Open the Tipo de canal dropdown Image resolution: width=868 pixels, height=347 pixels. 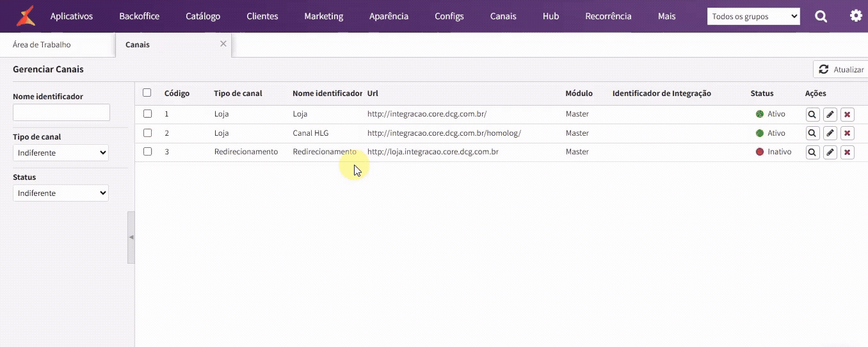(61, 153)
